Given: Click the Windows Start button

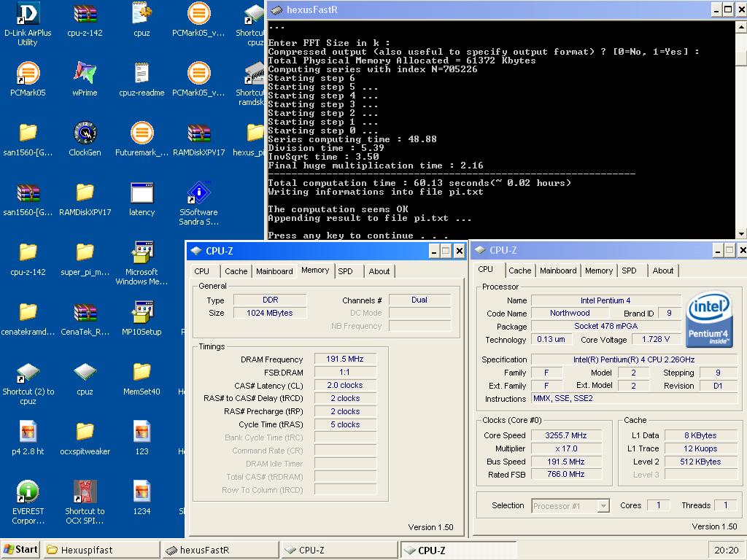Looking at the screenshot, I should [20, 550].
